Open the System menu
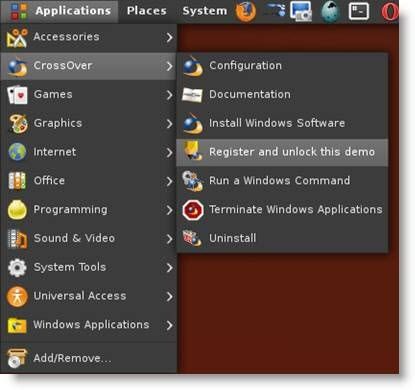The width and height of the screenshot is (415, 390). click(205, 11)
